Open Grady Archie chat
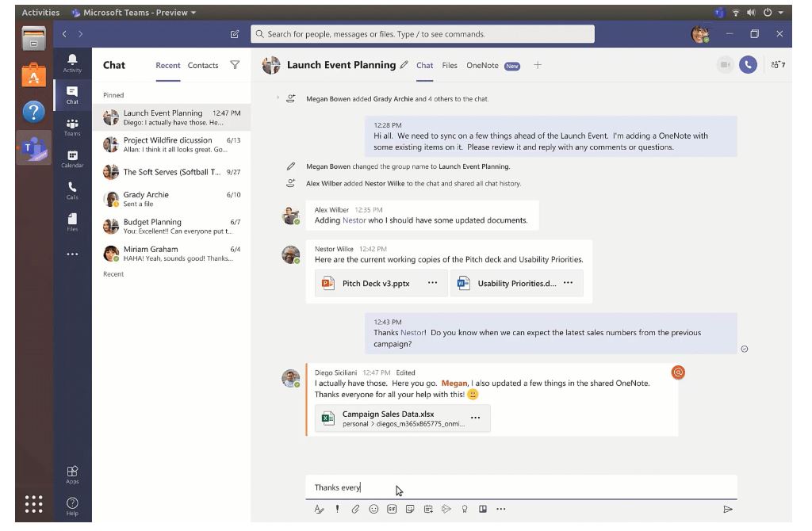Viewport: 812px width, 531px height. pyautogui.click(x=171, y=199)
